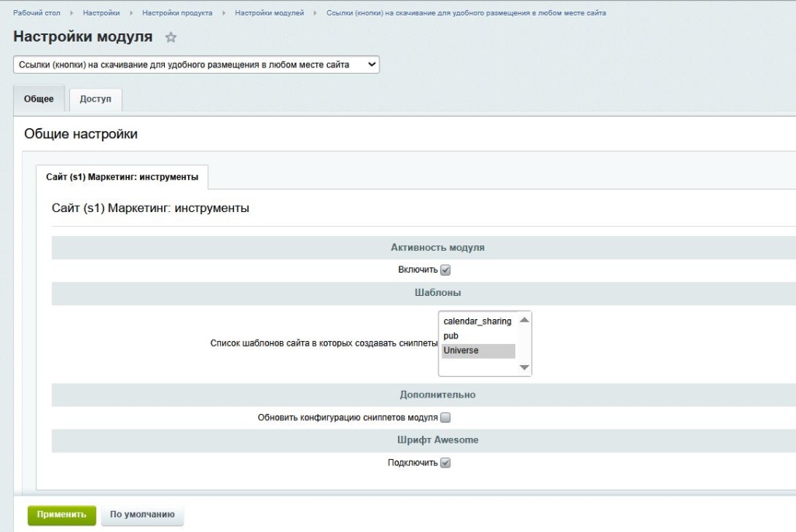Image resolution: width=796 pixels, height=532 pixels.
Task: Click the breadcrumb arrow after Настройки
Action: (x=131, y=13)
